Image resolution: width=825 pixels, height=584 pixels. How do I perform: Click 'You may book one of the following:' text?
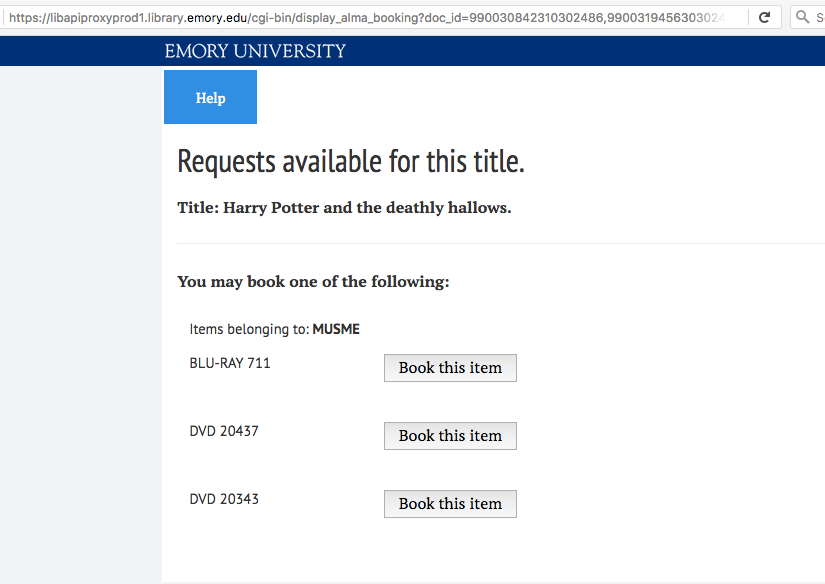coord(314,282)
